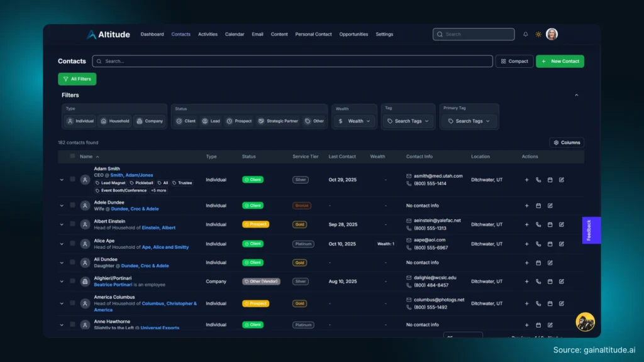The image size is (644, 362).
Task: Open the Wealth filter dropdown
Action: click(353, 121)
